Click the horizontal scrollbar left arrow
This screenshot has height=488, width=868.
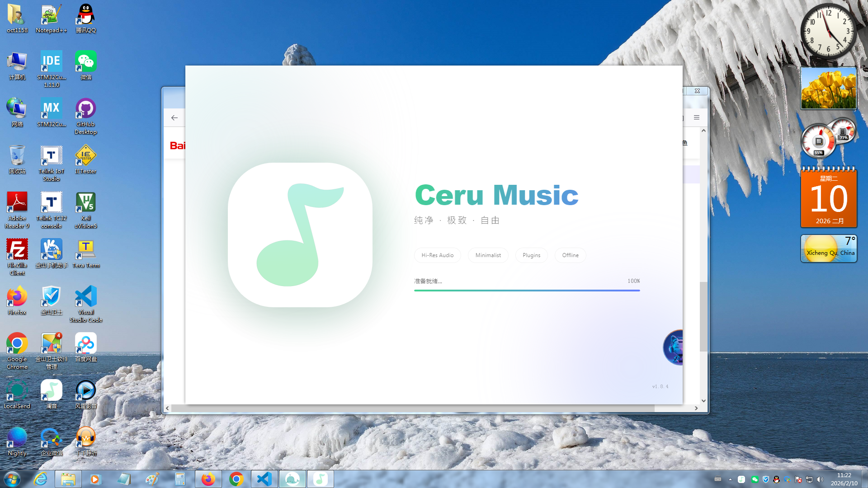click(x=167, y=408)
